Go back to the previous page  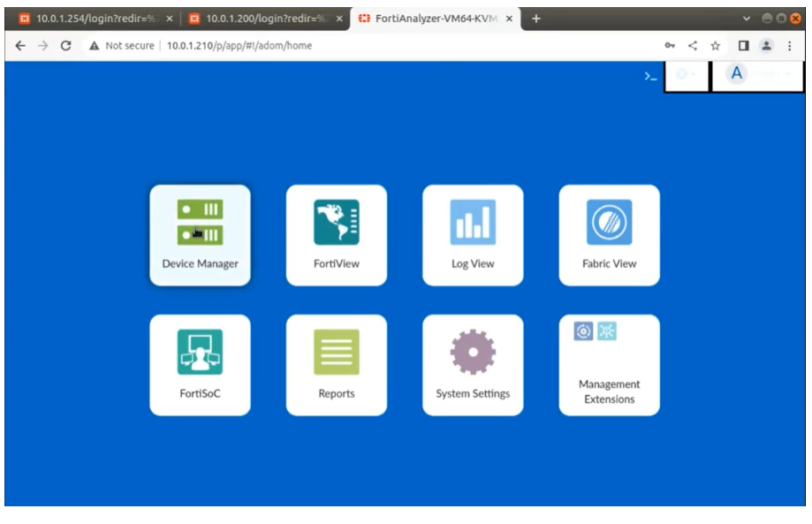tap(20, 46)
